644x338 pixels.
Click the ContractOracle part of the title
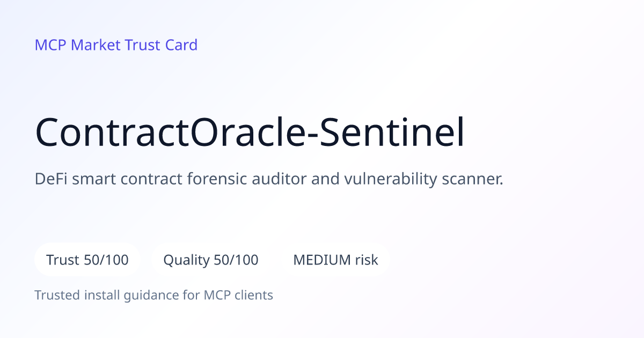tap(169, 133)
